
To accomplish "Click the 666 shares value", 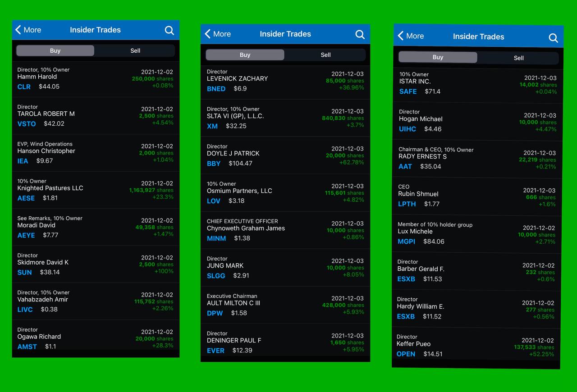I will [x=541, y=197].
